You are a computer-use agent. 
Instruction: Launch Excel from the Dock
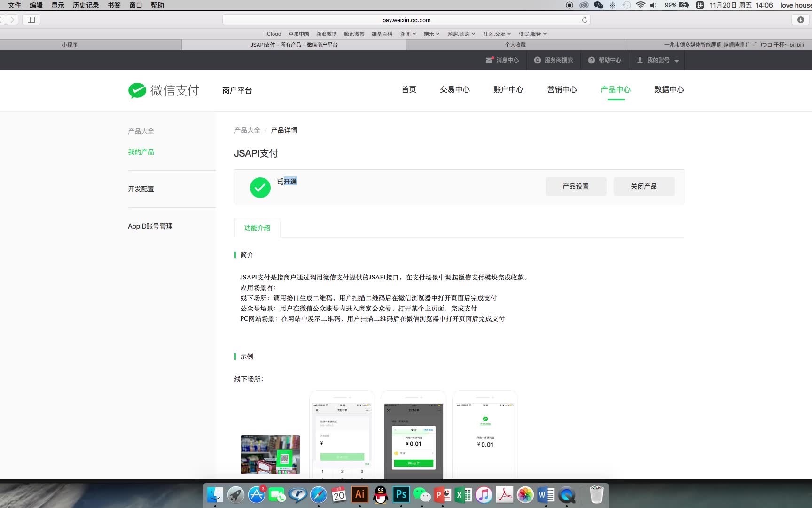pos(463,495)
